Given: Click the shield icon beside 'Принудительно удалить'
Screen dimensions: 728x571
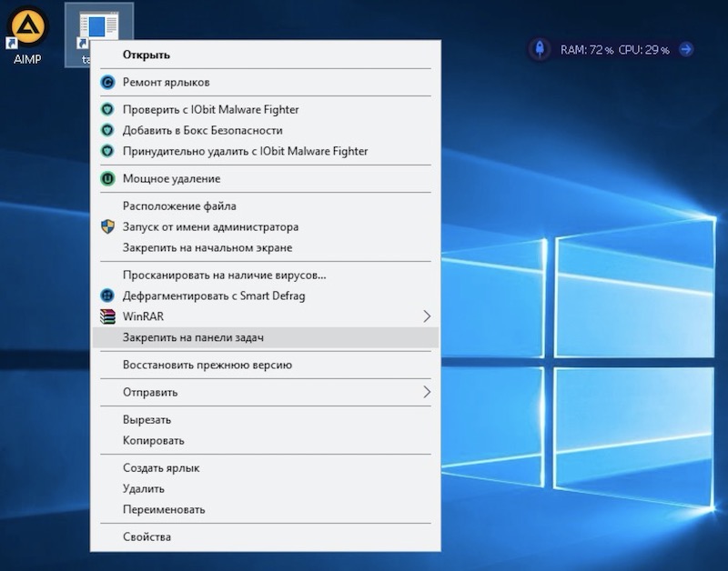Looking at the screenshot, I should tap(107, 151).
